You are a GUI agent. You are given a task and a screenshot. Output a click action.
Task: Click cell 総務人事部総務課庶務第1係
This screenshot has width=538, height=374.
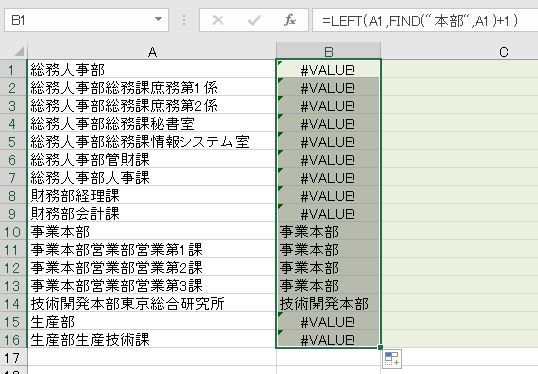pyautogui.click(x=152, y=87)
